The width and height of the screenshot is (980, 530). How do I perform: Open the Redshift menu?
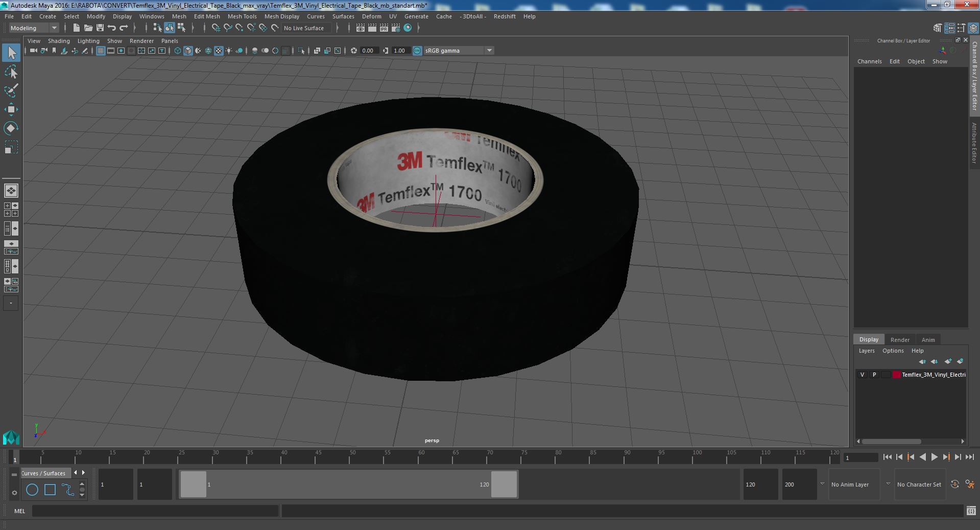click(505, 16)
